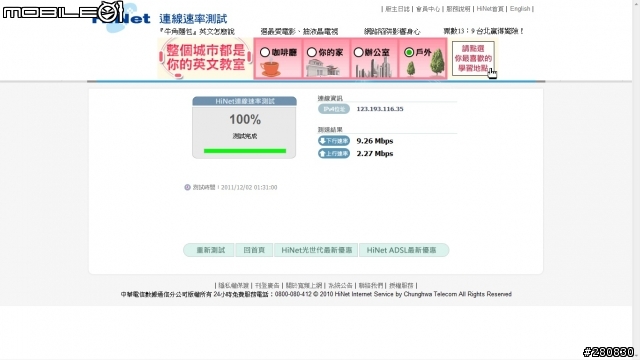The height and width of the screenshot is (360, 640).
Task: Click the office buildings image under 辦公室
Action: pos(373,68)
